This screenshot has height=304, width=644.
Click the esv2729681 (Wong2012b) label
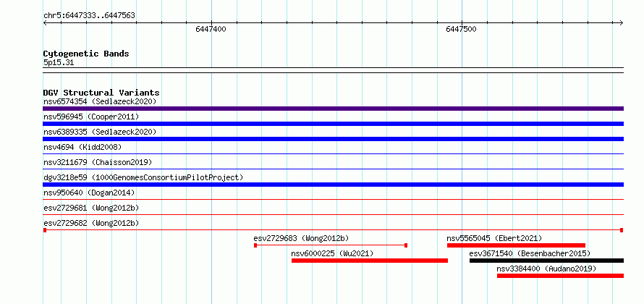[x=91, y=208]
